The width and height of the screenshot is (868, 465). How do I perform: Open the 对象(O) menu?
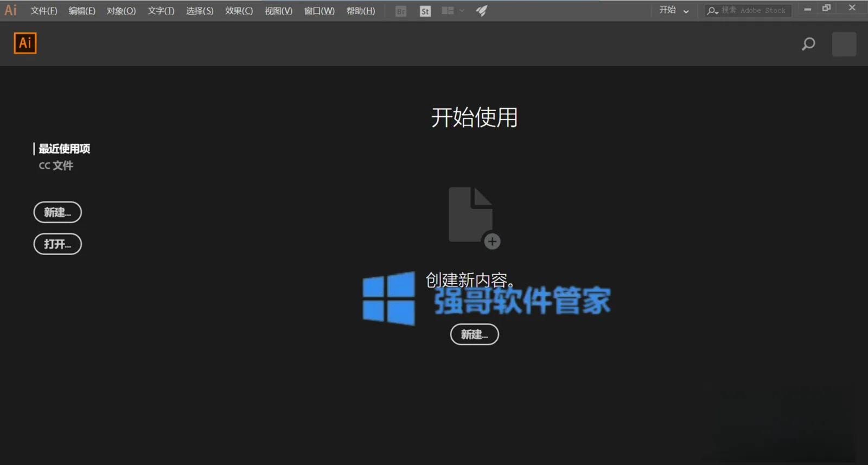coord(121,11)
